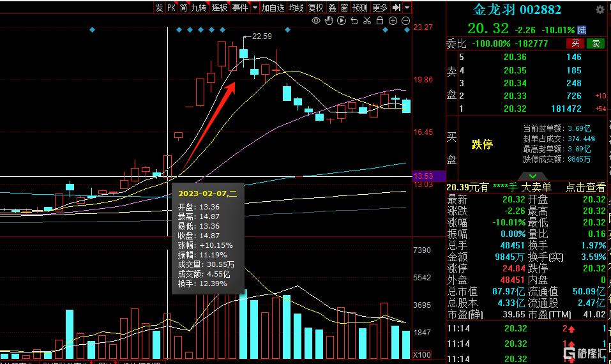Screen dimensions: 611x364
Task: Toggle the eye visibility icon
Action: coord(316,20)
